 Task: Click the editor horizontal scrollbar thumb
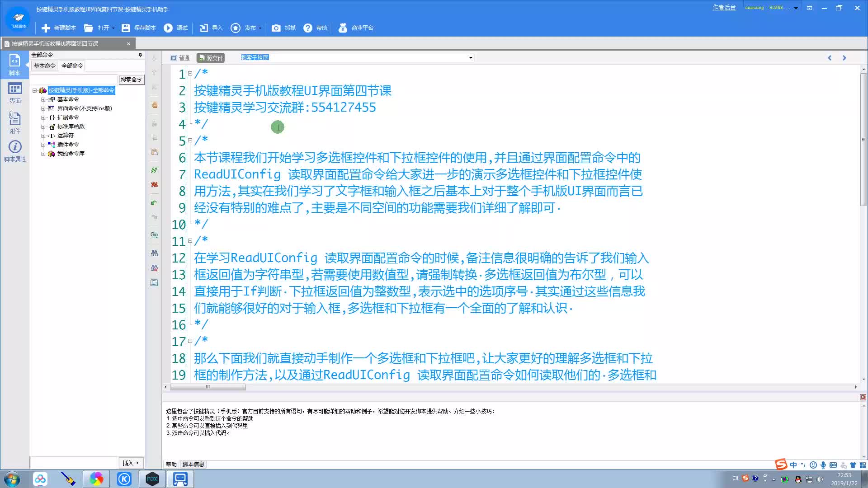(x=208, y=387)
